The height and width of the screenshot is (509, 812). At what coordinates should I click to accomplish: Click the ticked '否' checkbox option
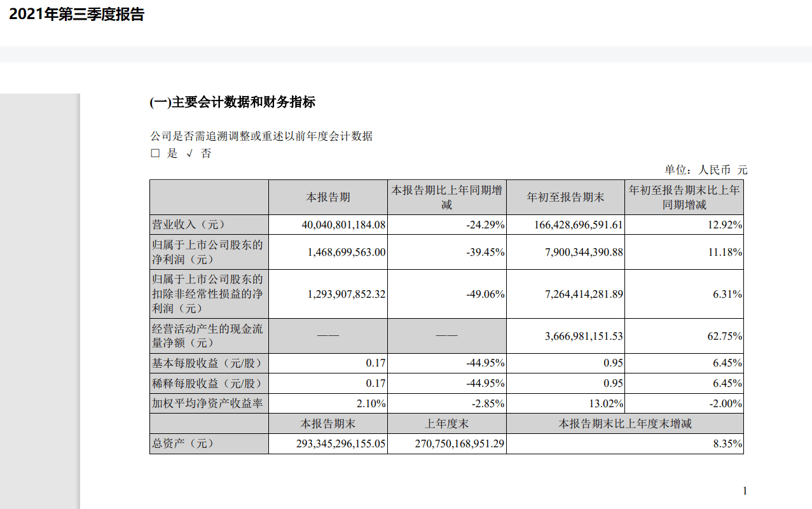189,153
